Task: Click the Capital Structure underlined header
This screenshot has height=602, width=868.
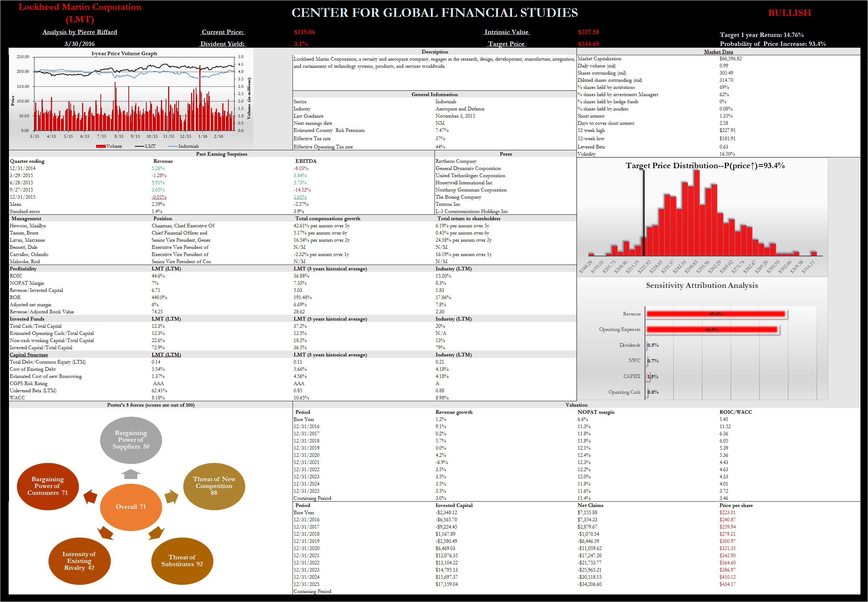Action: coord(29,355)
